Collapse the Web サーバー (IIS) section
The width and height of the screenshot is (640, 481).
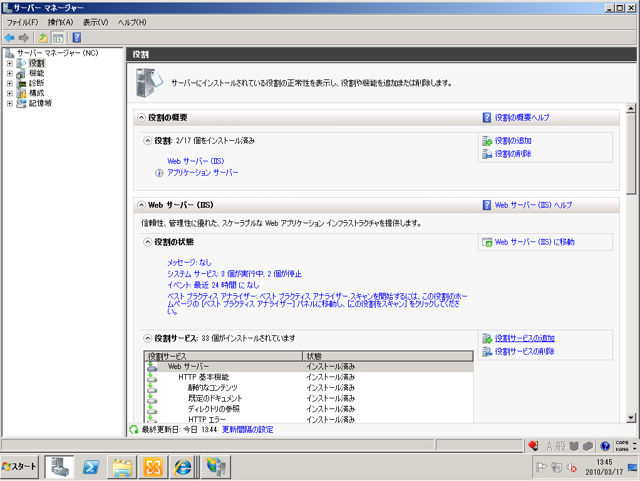[x=141, y=205]
